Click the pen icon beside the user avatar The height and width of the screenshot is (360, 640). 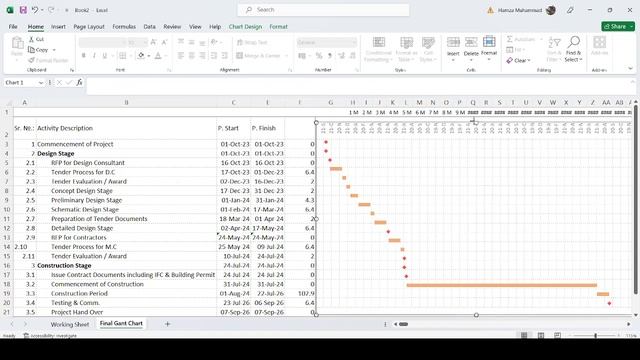point(570,10)
